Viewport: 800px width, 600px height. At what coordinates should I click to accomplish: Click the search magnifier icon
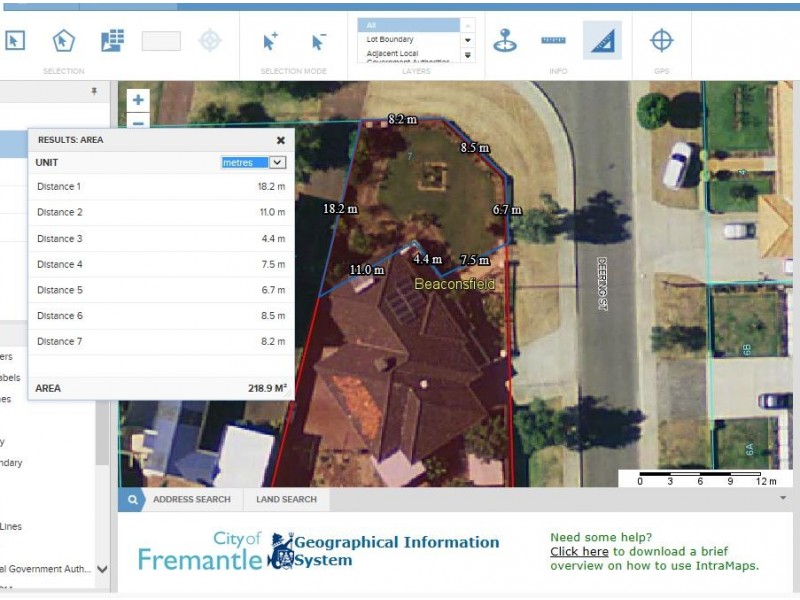coord(132,499)
